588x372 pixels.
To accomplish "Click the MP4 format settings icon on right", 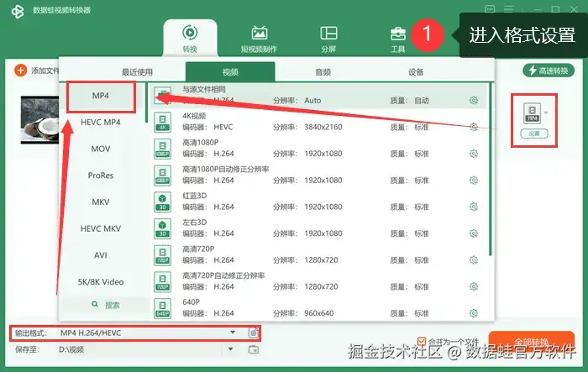I will tap(532, 113).
